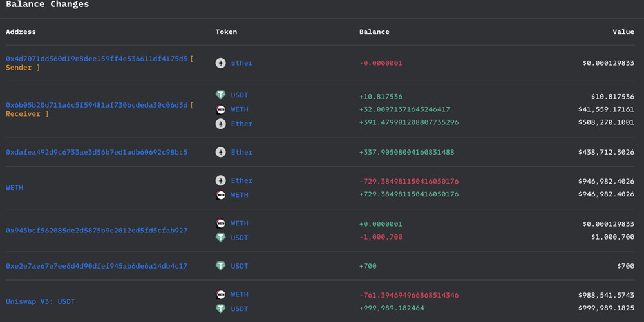Click the USDT icon in the Uniswap V3 row
Screen dimensions: 644x322
coord(221,309)
